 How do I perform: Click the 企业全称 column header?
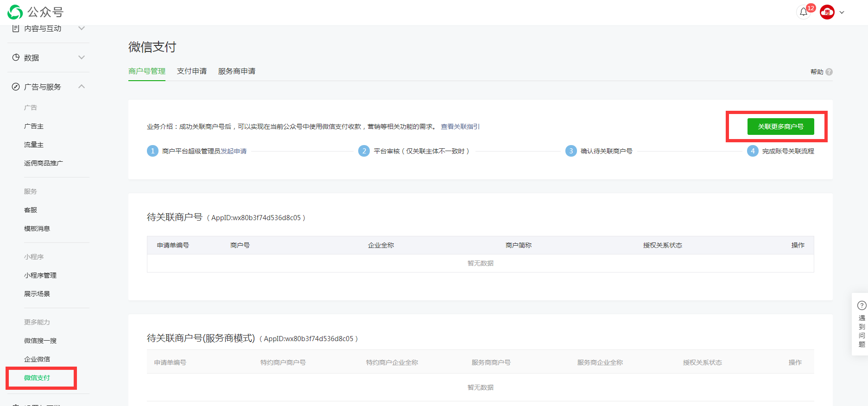click(x=381, y=245)
